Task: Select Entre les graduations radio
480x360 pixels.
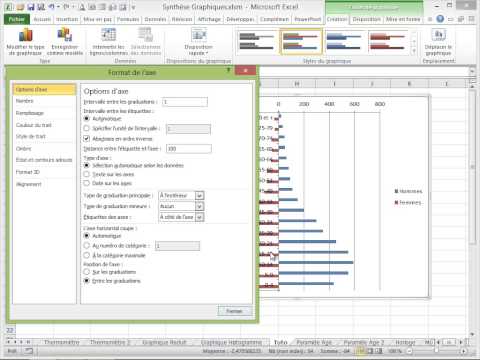Action: [87, 281]
